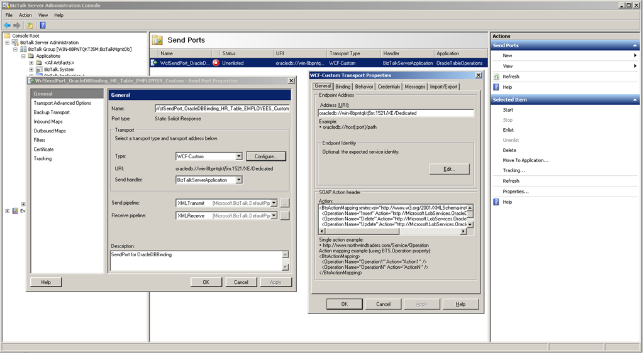Image resolution: width=644 pixels, height=353 pixels.
Task: Click the Back arrow toolbar icon
Action: click(x=7, y=25)
